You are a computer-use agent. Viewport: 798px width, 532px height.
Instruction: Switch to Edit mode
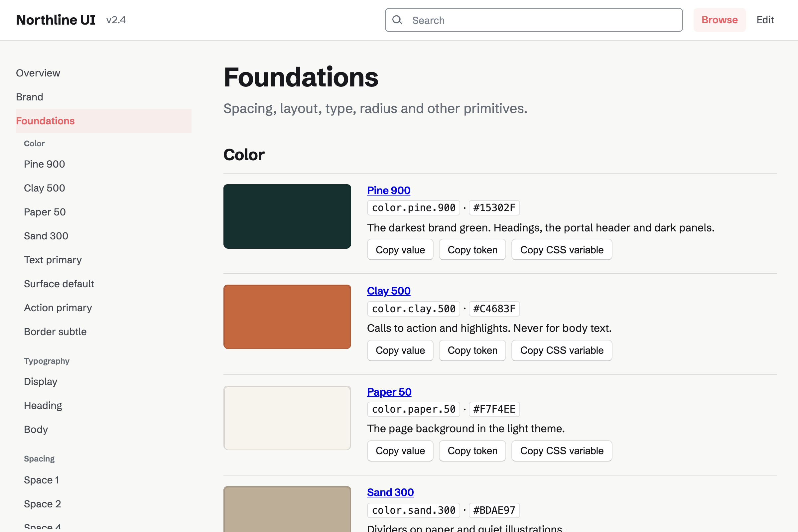[x=765, y=20]
